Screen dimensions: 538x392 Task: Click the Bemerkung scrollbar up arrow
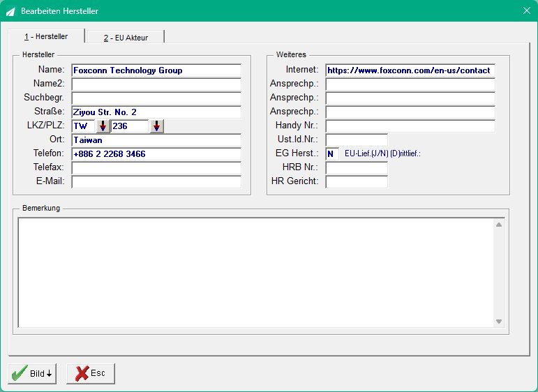(499, 225)
